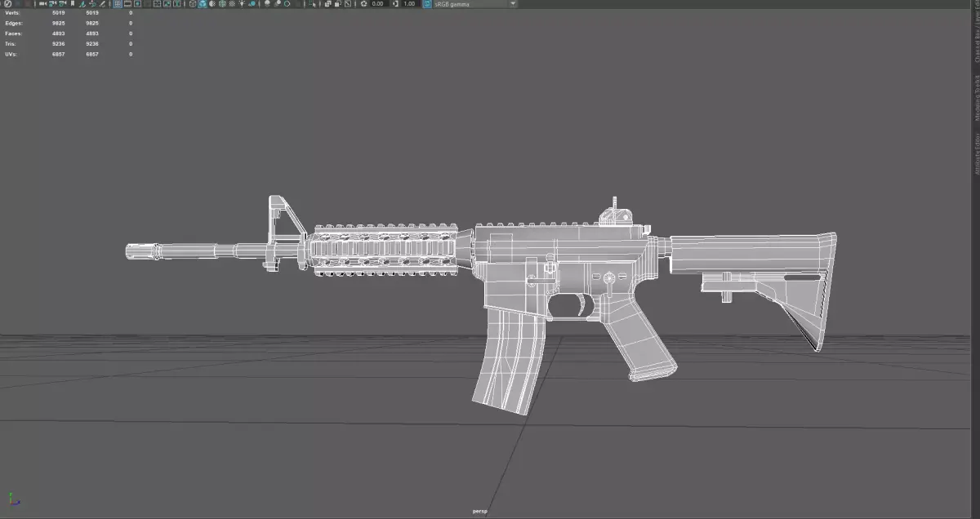Click the Tris label in heads-up display
The height and width of the screenshot is (519, 980).
[12, 43]
